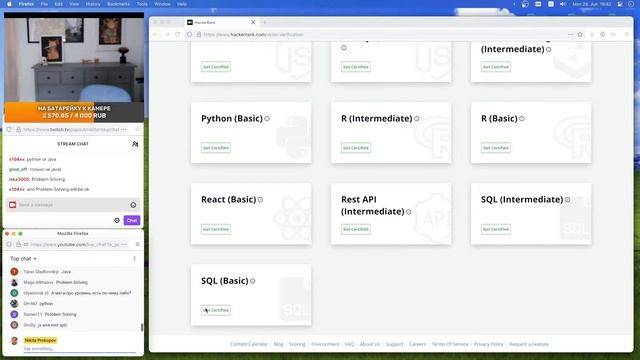Open the Request a Feature footer link
Image resolution: width=640 pixels, height=360 pixels.
pos(529,344)
